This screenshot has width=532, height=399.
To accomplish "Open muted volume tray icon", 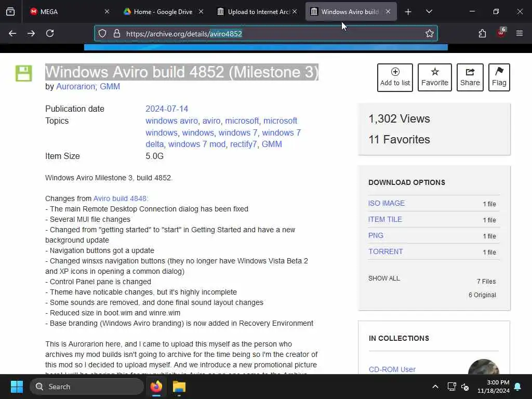I will (465, 387).
